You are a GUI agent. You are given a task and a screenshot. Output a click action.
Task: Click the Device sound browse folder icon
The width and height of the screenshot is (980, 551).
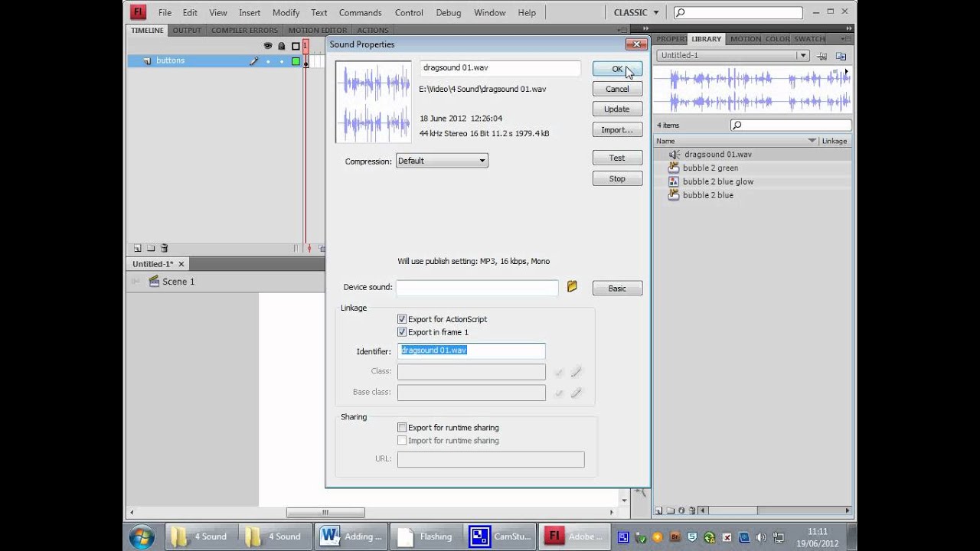pos(572,287)
